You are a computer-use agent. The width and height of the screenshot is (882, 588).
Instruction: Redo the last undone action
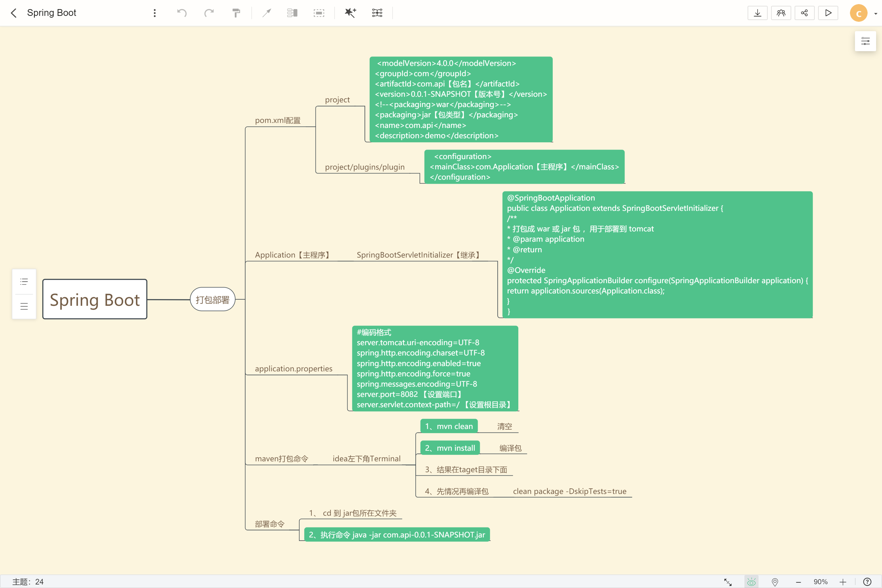pyautogui.click(x=209, y=13)
